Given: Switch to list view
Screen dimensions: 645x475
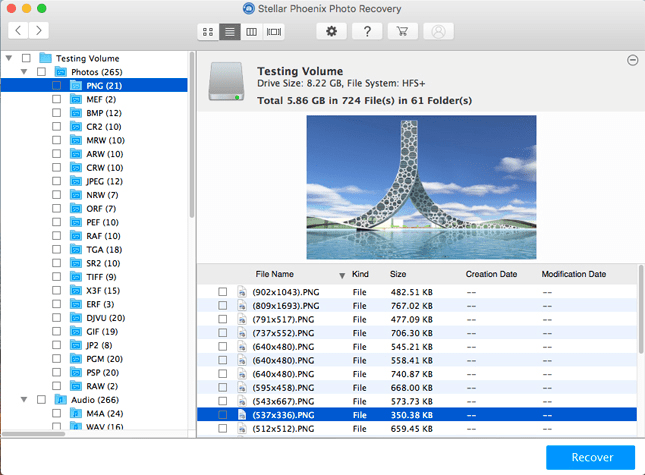Looking at the screenshot, I should (x=230, y=32).
